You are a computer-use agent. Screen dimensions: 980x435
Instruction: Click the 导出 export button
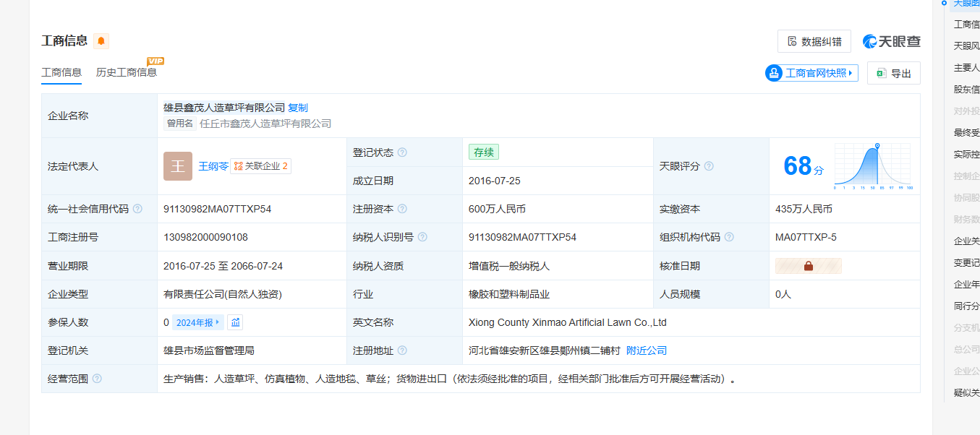[x=893, y=73]
